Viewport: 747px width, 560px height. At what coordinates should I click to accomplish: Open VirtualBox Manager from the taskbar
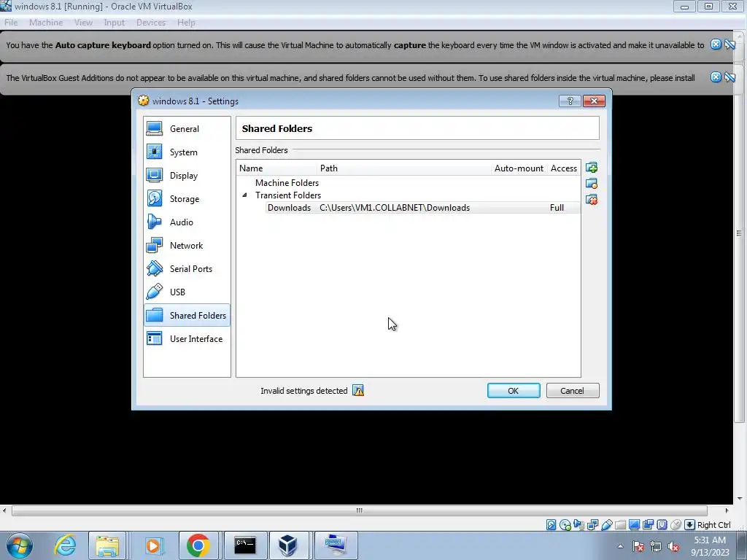point(288,545)
